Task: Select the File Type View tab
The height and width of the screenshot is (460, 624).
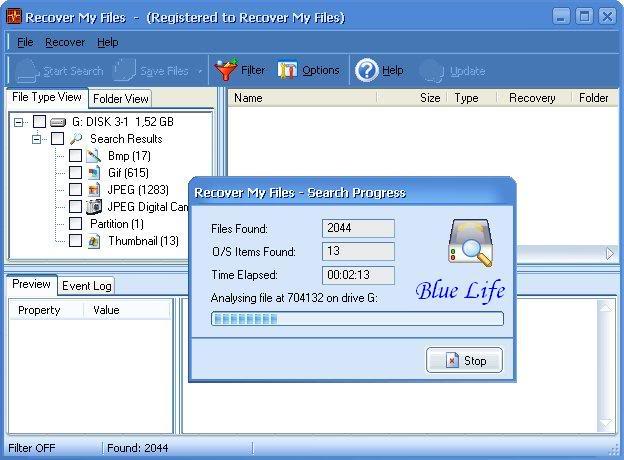Action: point(47,97)
